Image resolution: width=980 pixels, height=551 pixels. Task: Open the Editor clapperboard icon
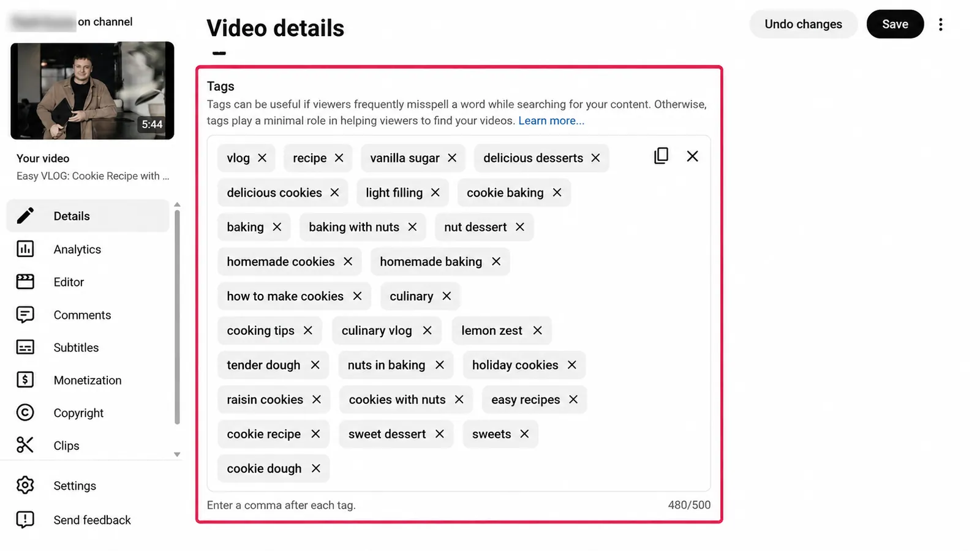25,282
